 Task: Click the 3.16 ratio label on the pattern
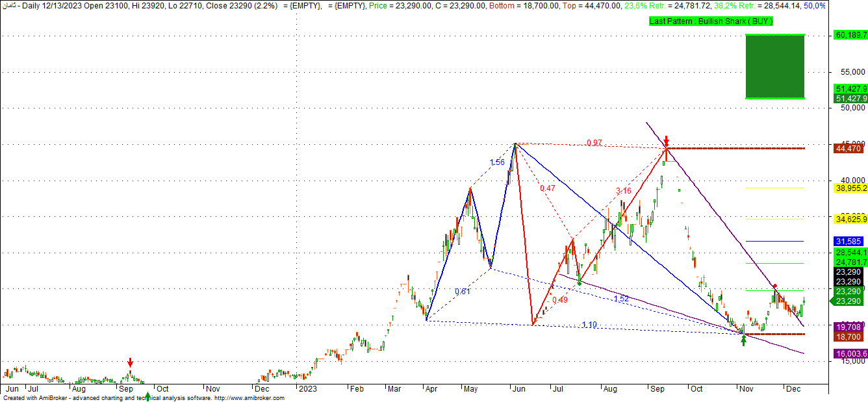click(623, 191)
